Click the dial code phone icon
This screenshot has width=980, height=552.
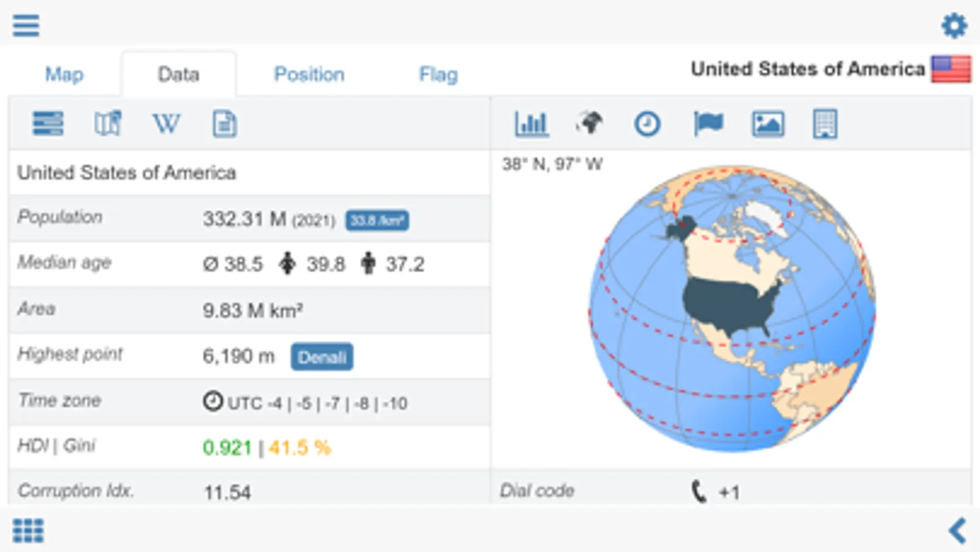click(699, 491)
